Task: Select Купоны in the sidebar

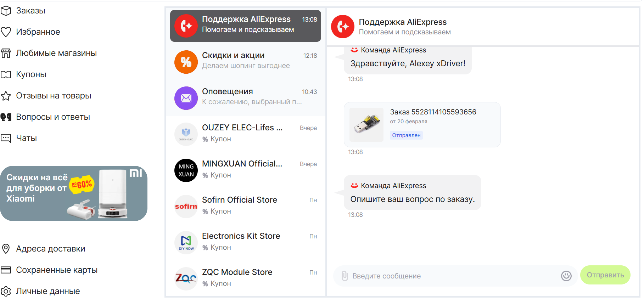Action: (x=31, y=74)
